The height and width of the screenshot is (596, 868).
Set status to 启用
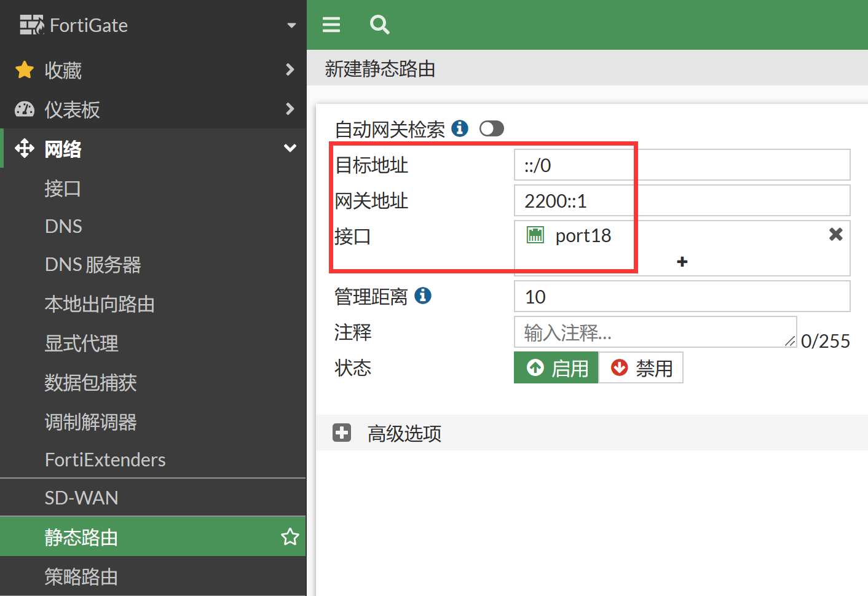click(556, 368)
